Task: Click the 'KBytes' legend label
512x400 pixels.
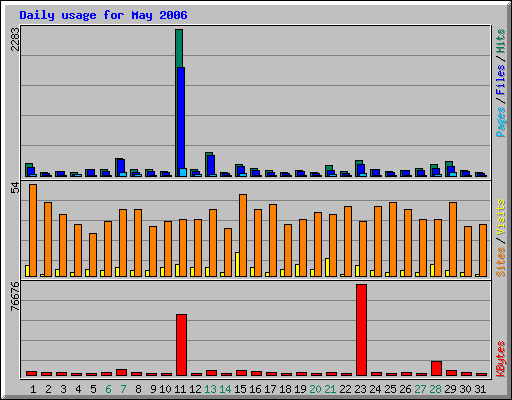Action: coord(500,359)
